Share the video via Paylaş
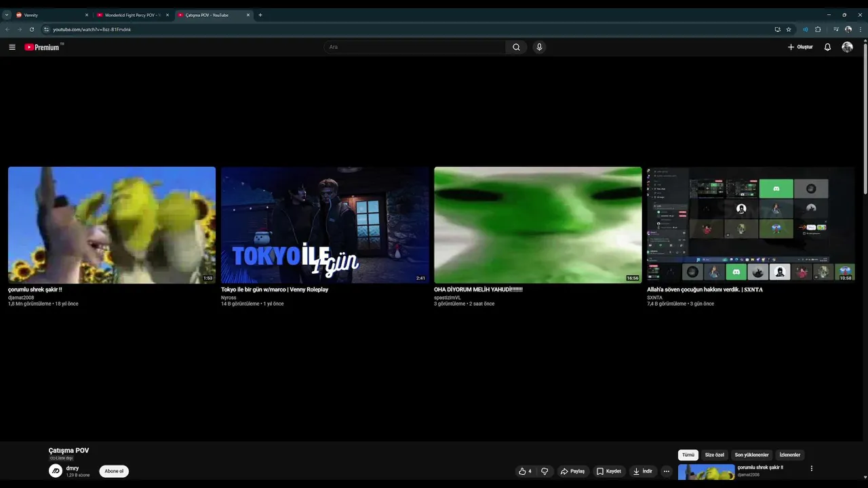Viewport: 868px width, 488px height. (573, 471)
